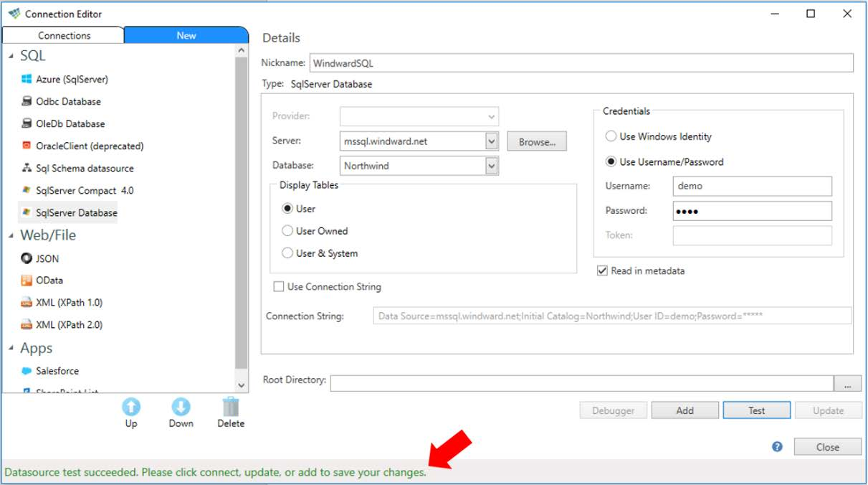Viewport: 868px width, 485px height.
Task: Click the SqlServer Database icon
Action: tap(27, 212)
